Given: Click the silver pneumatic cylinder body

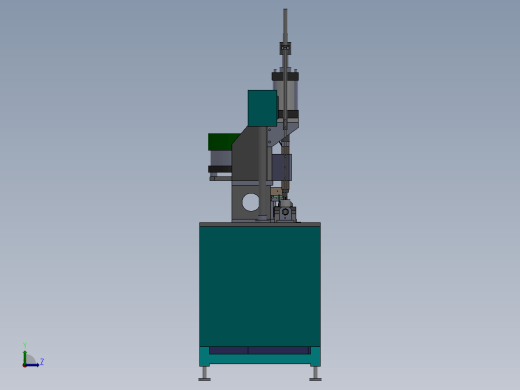Looking at the screenshot, I should pos(291,96).
